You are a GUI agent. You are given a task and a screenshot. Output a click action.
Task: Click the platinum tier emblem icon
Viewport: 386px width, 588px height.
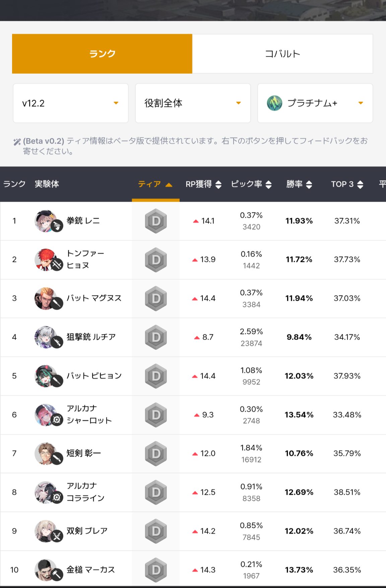[x=274, y=103]
